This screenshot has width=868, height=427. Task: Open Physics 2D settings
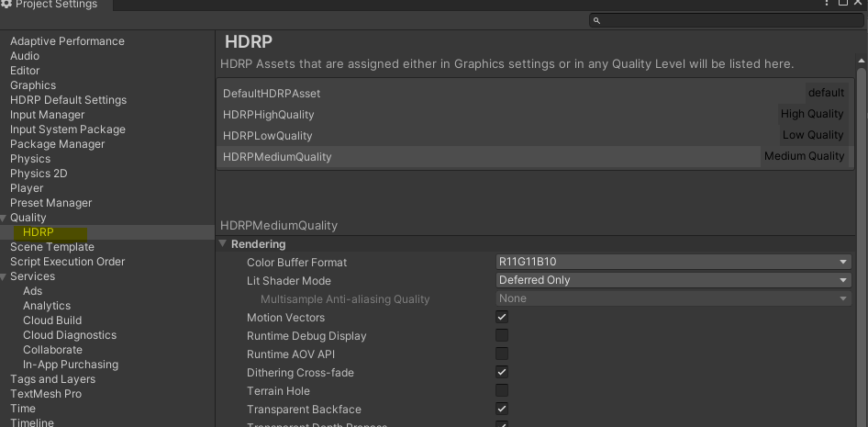(x=39, y=174)
